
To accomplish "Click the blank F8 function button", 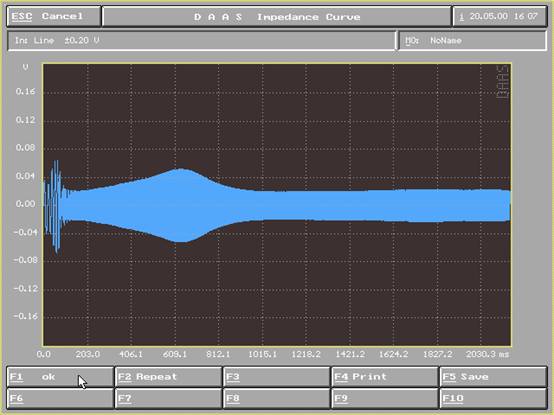I will tap(277, 398).
